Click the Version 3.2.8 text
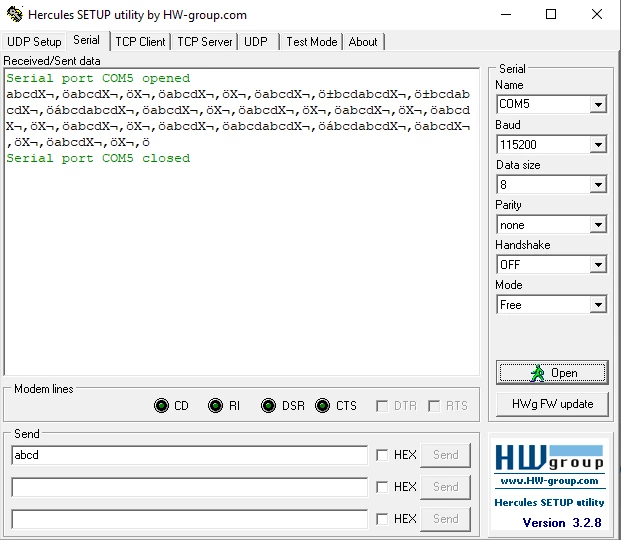 pos(562,523)
